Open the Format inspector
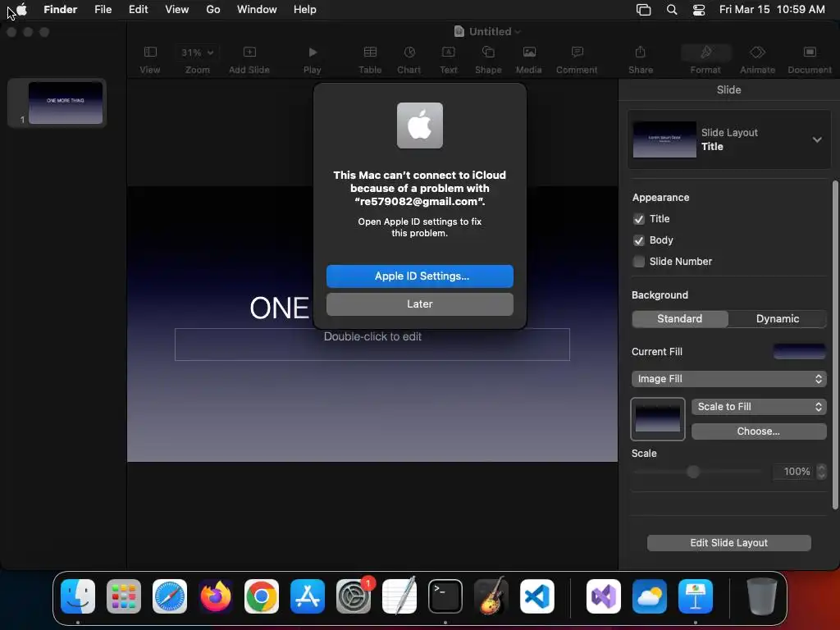The height and width of the screenshot is (630, 840). (705, 59)
